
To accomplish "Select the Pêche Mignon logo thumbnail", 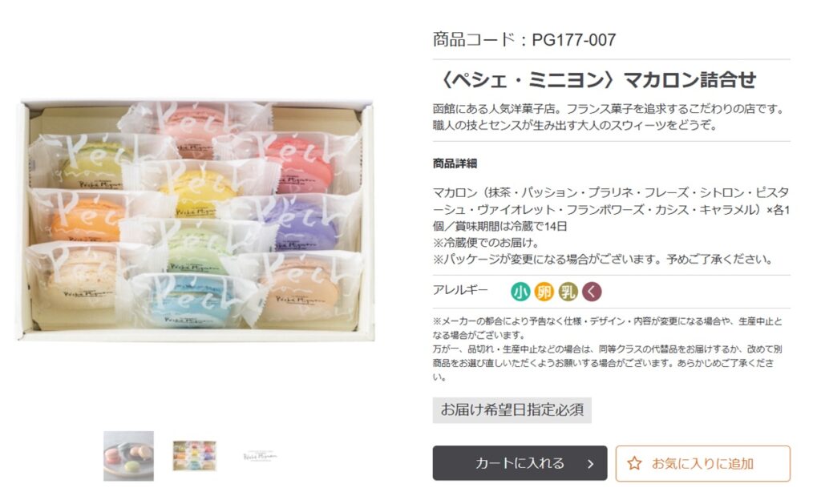I will pyautogui.click(x=261, y=456).
